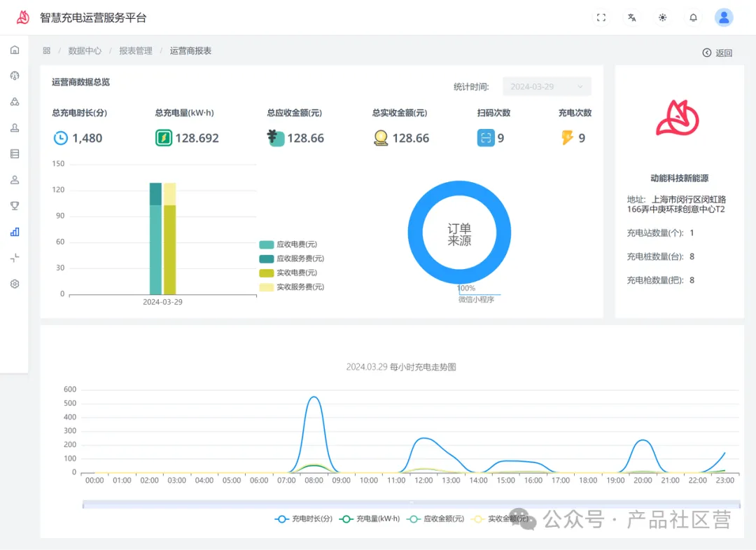Open the 统计时间 date dropdown
This screenshot has width=756, height=550.
[547, 87]
